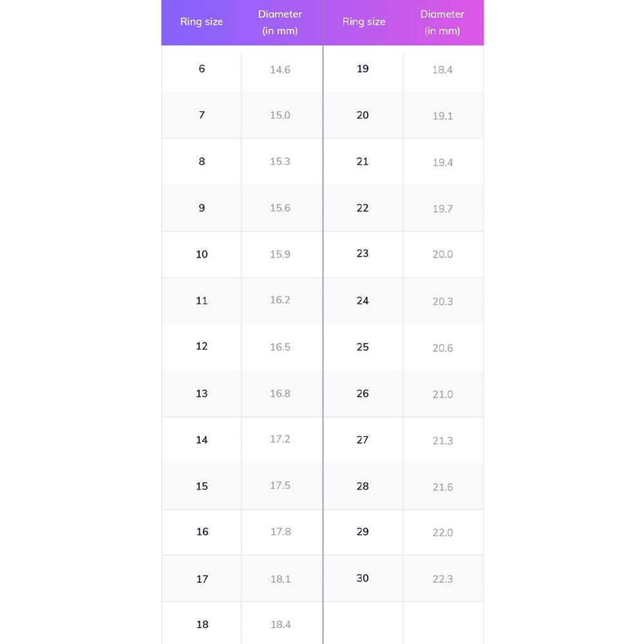Click ring size 10 cell

[202, 254]
